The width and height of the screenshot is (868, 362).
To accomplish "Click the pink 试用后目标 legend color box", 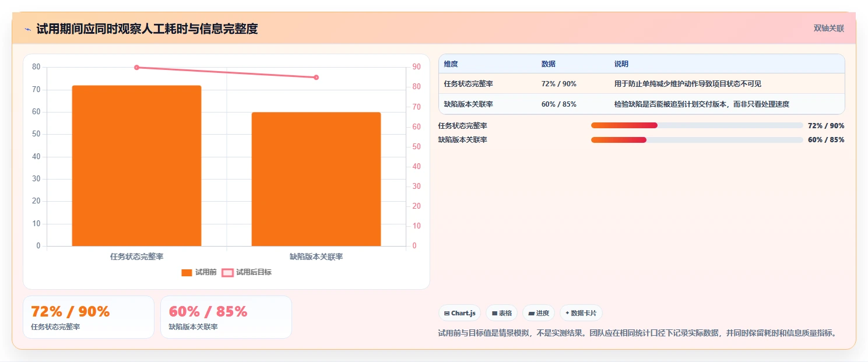I will 227,272.
